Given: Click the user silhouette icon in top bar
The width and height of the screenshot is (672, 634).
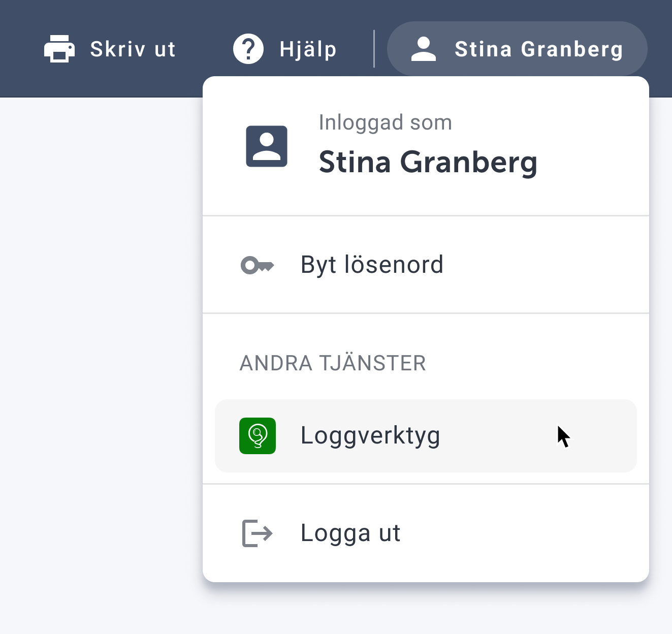Looking at the screenshot, I should (x=424, y=49).
